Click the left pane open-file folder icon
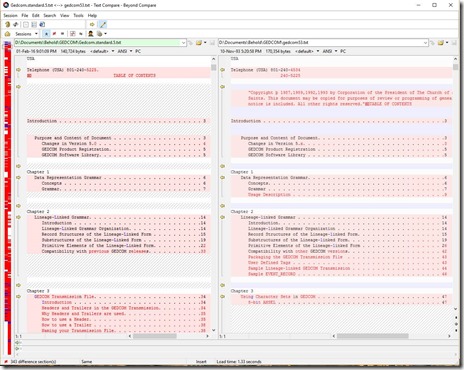 (x=199, y=43)
